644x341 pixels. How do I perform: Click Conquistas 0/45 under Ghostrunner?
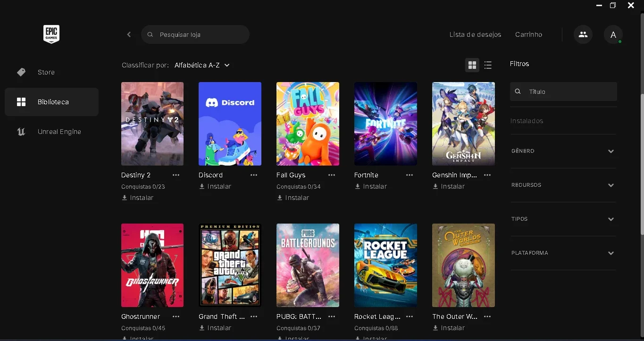pyautogui.click(x=143, y=328)
